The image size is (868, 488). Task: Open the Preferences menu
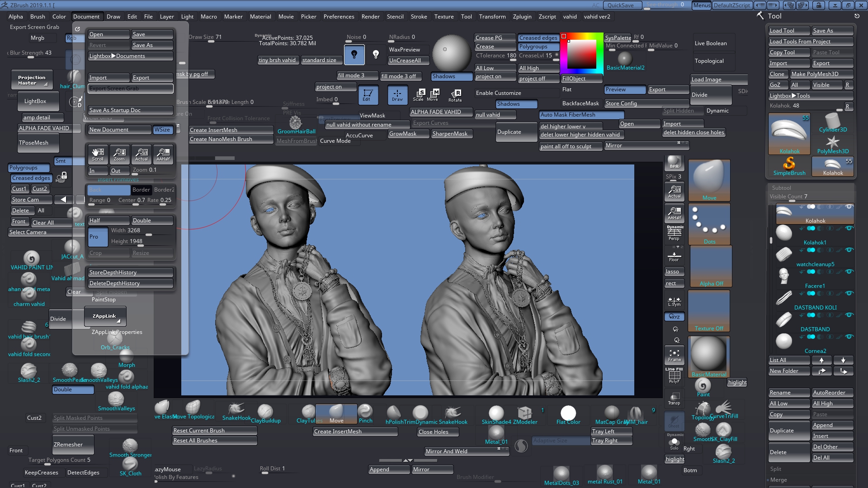[x=339, y=17]
